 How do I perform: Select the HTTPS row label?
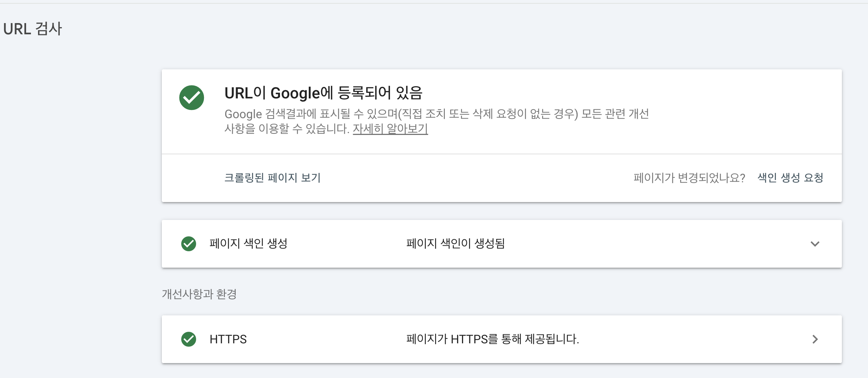pos(228,339)
